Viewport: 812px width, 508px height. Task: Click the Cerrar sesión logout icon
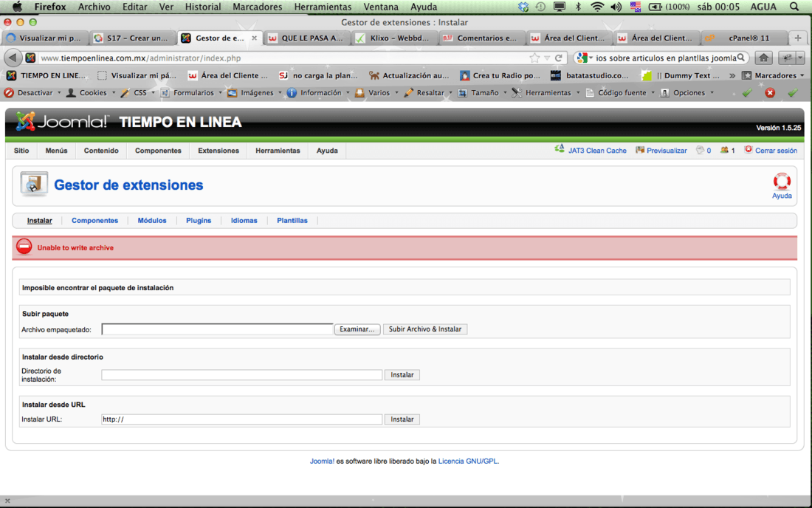pos(749,150)
